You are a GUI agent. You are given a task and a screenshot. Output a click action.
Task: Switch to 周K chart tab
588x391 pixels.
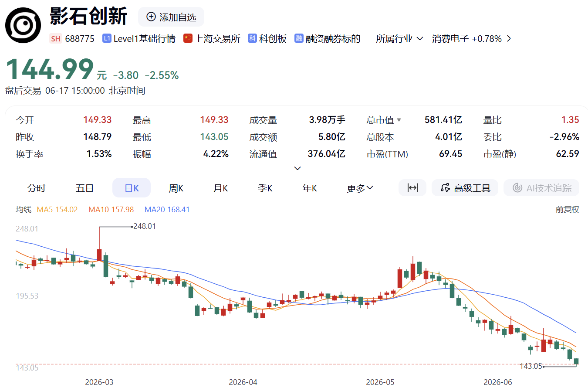(176, 188)
